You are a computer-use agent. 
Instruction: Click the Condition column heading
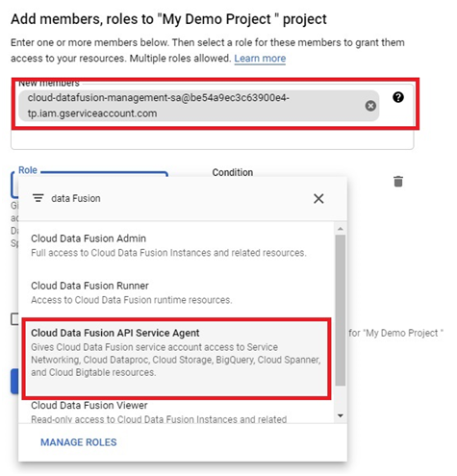click(x=233, y=172)
